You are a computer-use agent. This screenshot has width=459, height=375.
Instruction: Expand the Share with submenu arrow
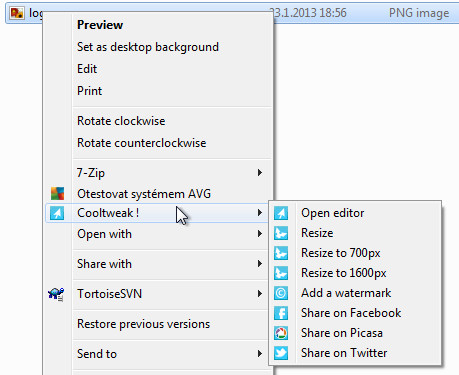pos(260,264)
